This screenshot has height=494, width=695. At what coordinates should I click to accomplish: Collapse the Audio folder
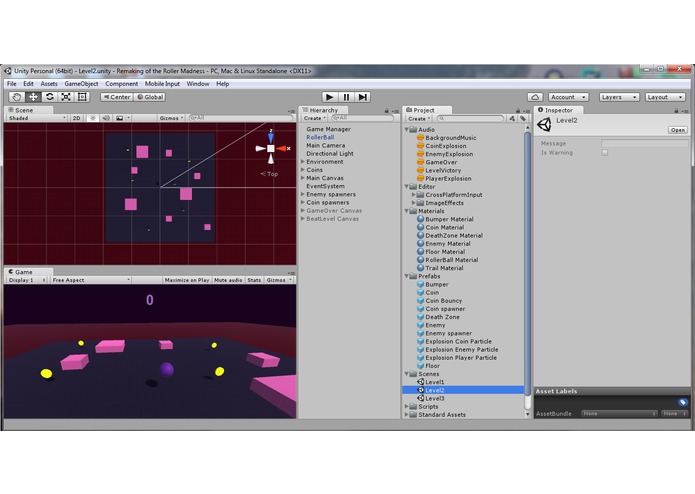[407, 129]
